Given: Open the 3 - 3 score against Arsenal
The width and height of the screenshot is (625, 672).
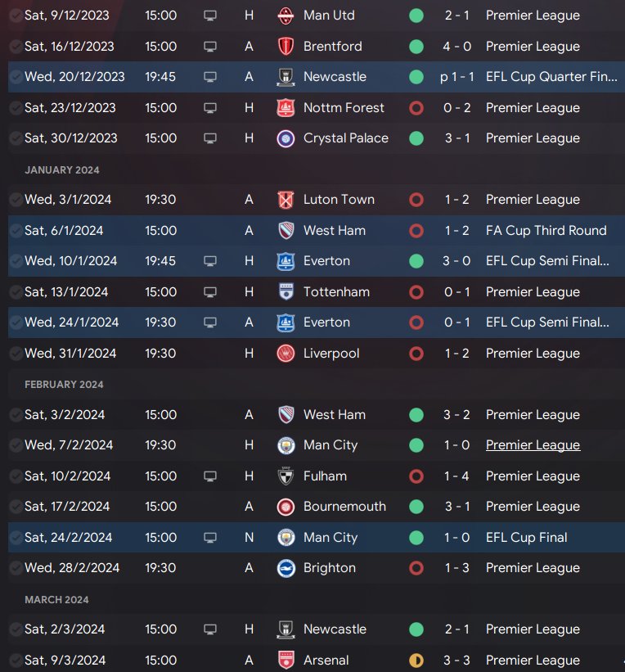Looking at the screenshot, I should coord(456,661).
